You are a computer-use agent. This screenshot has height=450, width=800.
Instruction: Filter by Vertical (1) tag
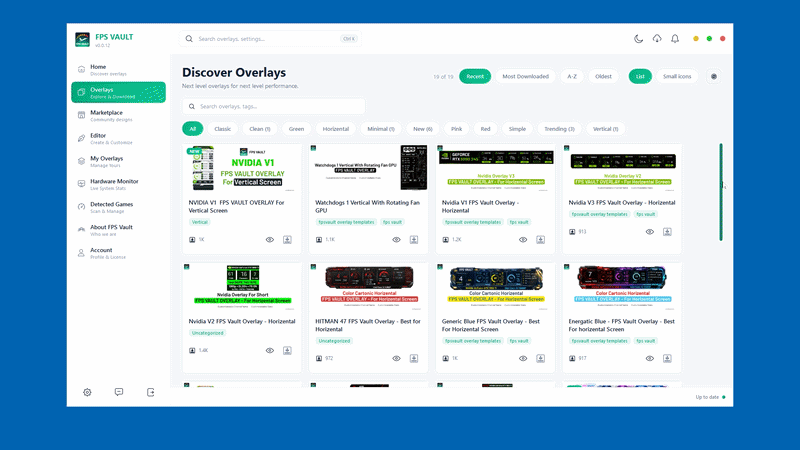(x=606, y=129)
